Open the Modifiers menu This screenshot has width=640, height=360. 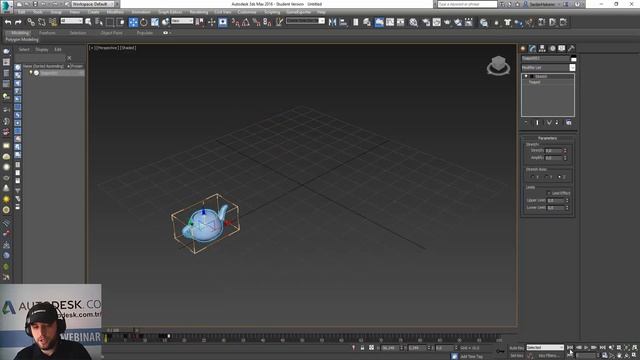tap(115, 12)
